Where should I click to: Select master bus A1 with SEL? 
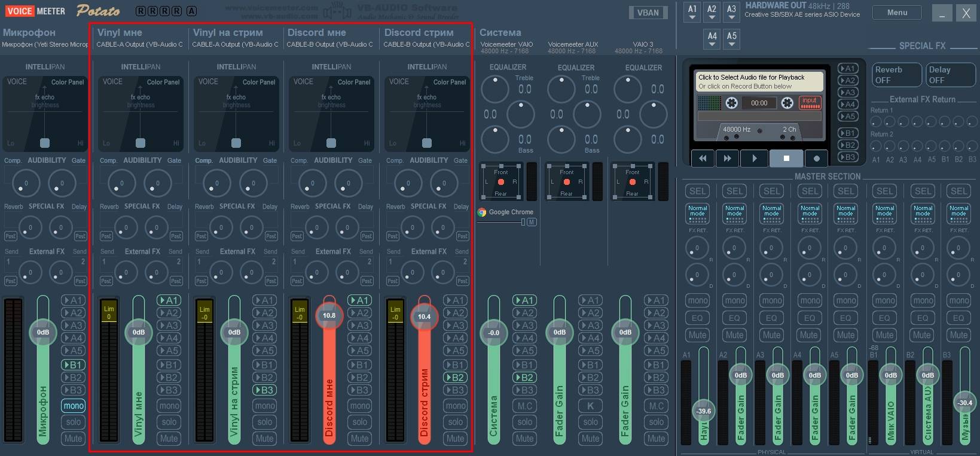tap(697, 191)
